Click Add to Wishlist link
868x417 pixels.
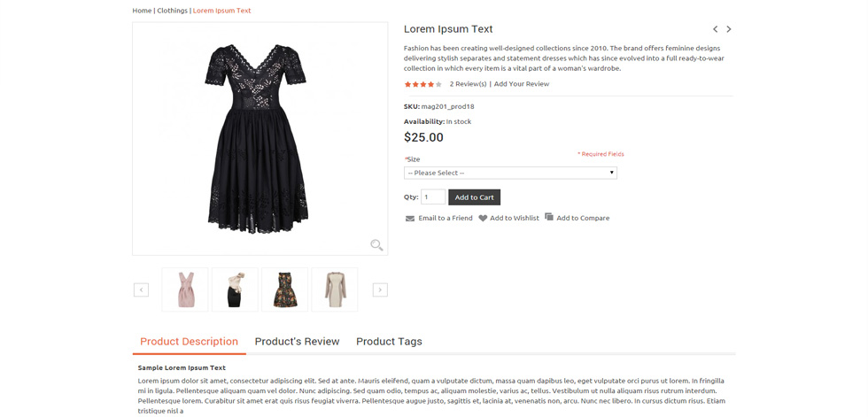tap(515, 218)
